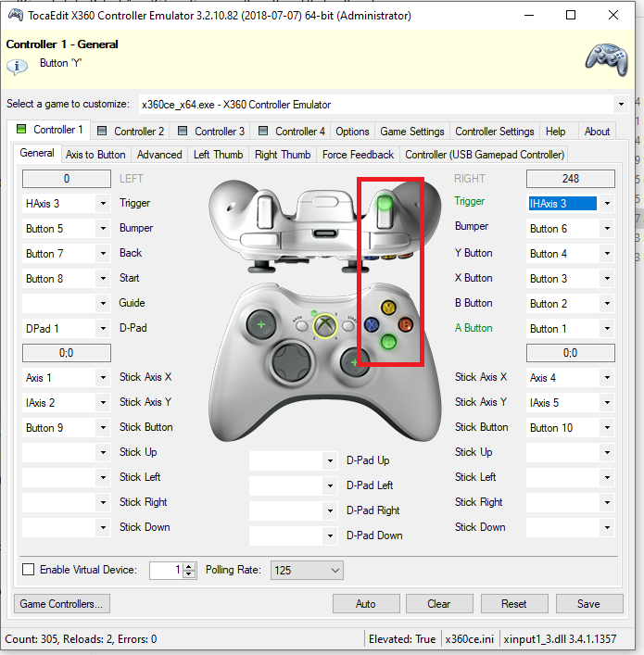
Task: Open left Bumper Button 5 dropdown
Action: 103,229
